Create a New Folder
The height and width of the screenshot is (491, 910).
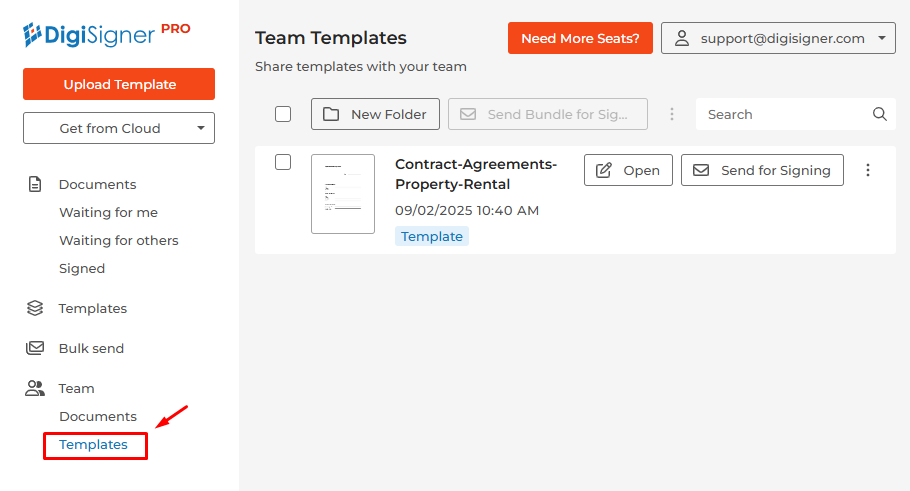click(375, 114)
